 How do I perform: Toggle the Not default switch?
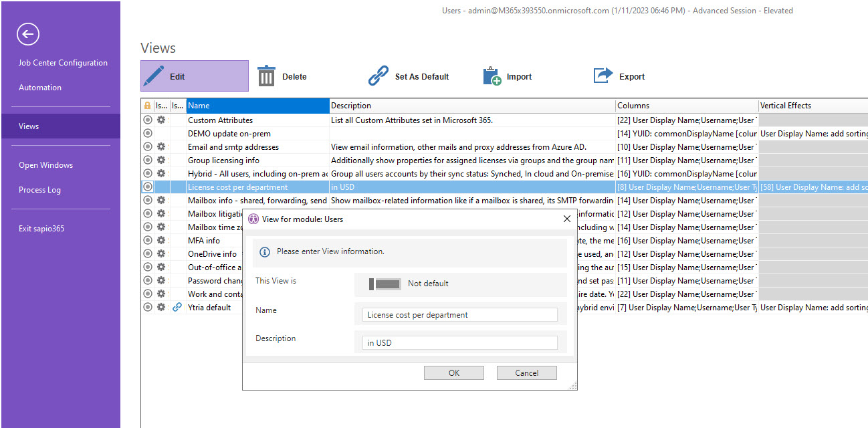point(385,284)
